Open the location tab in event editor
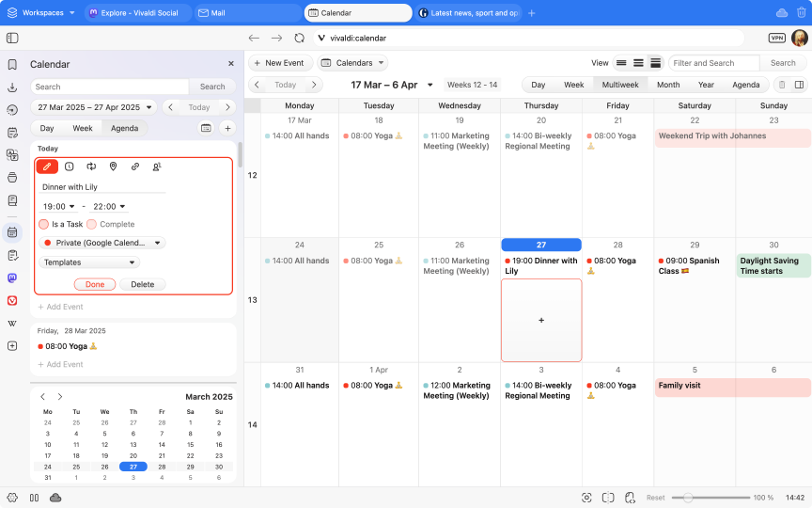The image size is (812, 508). pyautogui.click(x=113, y=167)
